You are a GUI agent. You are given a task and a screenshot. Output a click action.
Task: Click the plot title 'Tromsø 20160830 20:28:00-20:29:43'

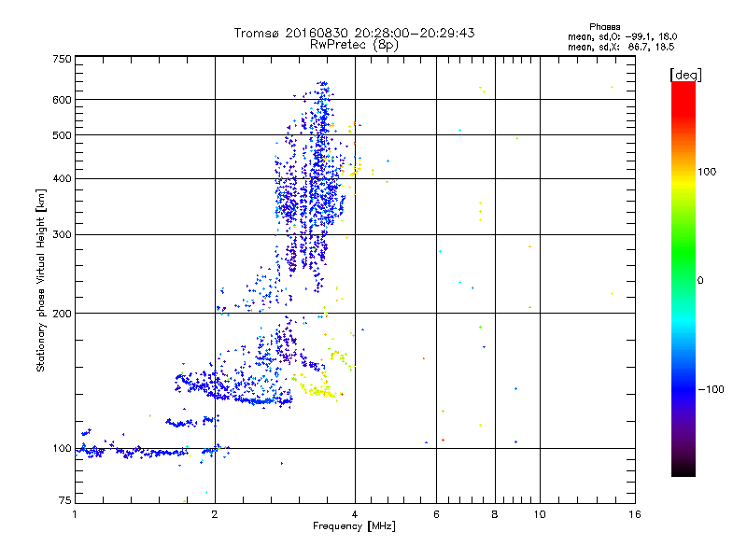click(354, 33)
